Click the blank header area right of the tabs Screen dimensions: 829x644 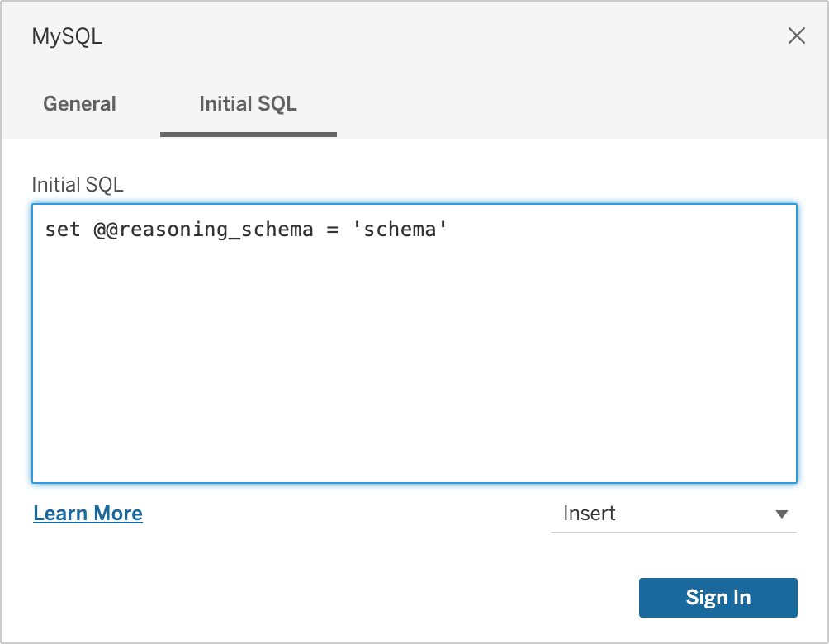[x=578, y=104]
